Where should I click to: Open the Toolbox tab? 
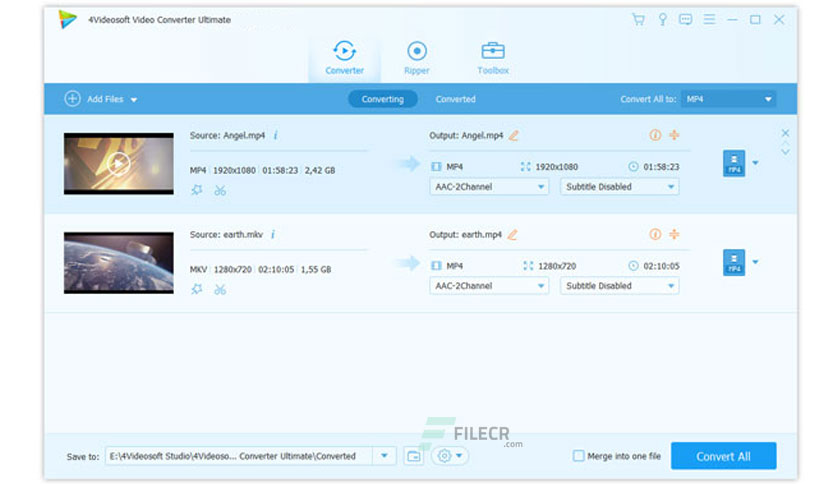point(493,58)
